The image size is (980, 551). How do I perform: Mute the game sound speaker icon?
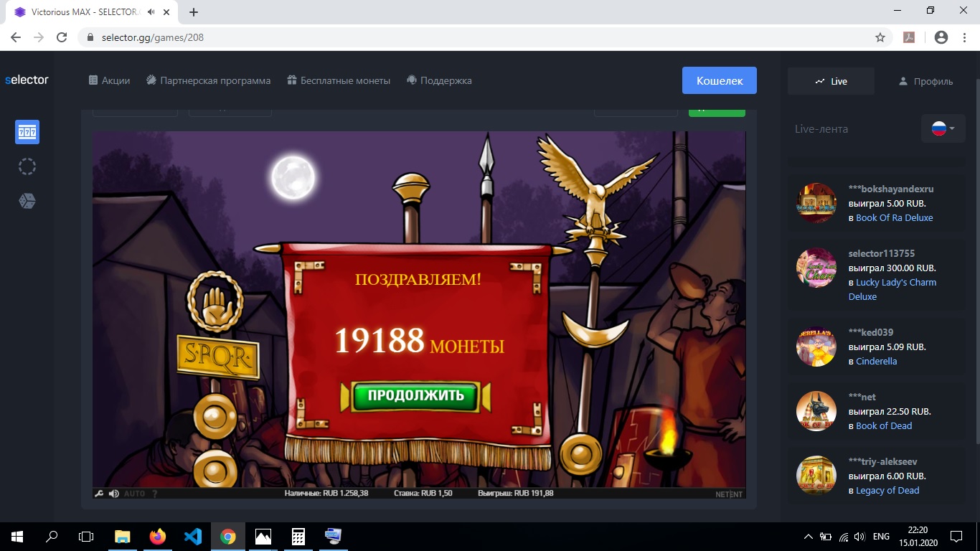tap(114, 494)
